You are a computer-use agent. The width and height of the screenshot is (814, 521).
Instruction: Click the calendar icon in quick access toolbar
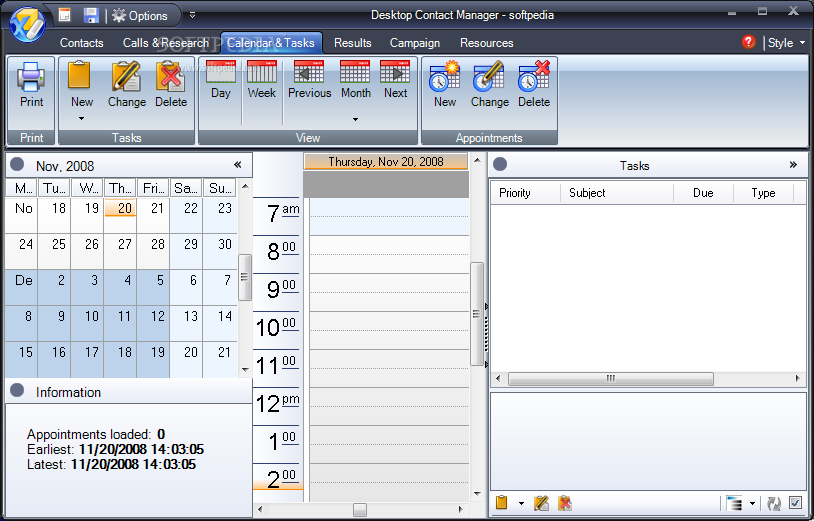pyautogui.click(x=64, y=15)
